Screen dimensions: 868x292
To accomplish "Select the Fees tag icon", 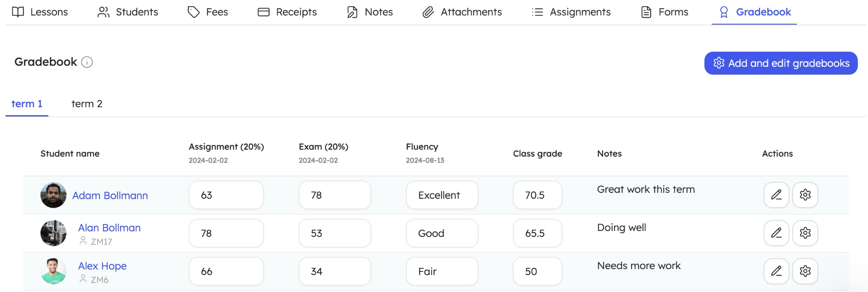I will 193,12.
